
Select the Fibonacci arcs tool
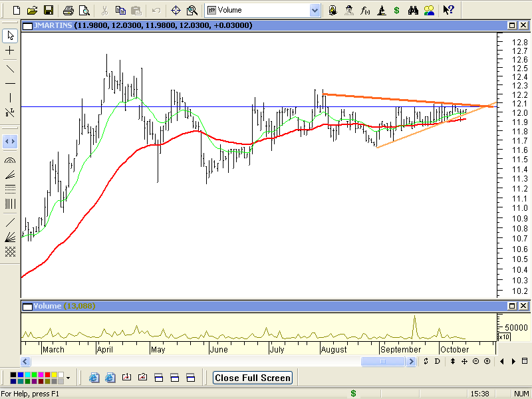(10, 160)
